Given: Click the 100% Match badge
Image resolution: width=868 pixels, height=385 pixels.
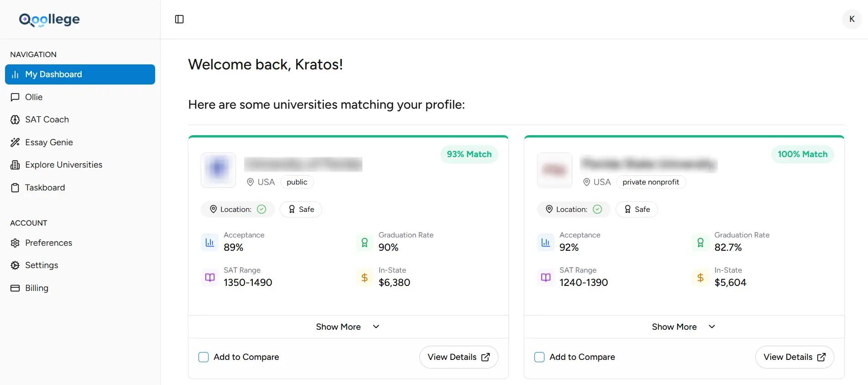Looking at the screenshot, I should [x=802, y=154].
